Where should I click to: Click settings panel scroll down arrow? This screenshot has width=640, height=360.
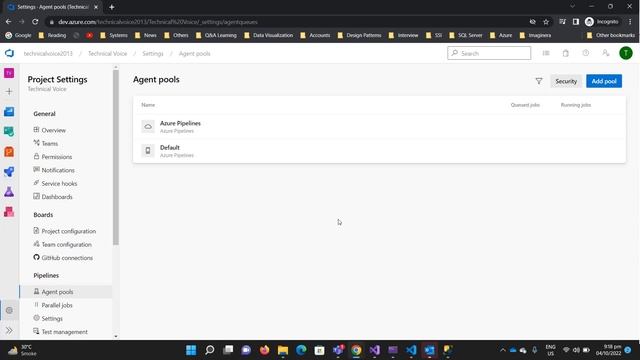(x=116, y=336)
